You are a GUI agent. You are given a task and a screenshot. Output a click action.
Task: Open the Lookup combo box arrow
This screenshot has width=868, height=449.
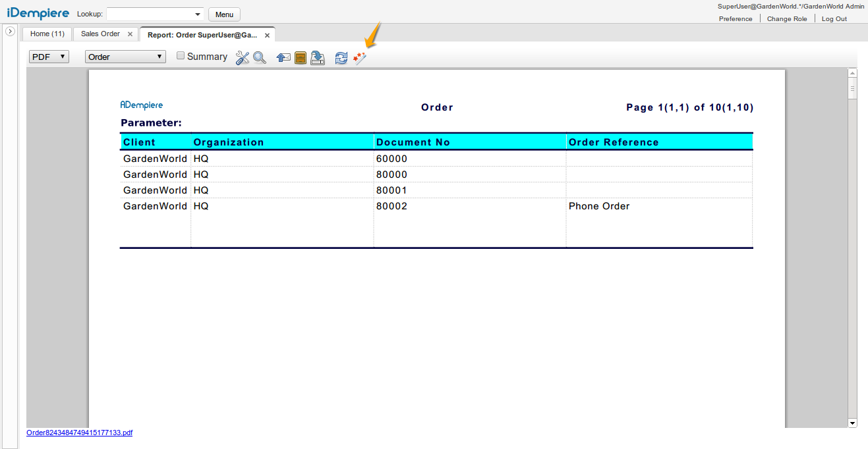coord(198,14)
